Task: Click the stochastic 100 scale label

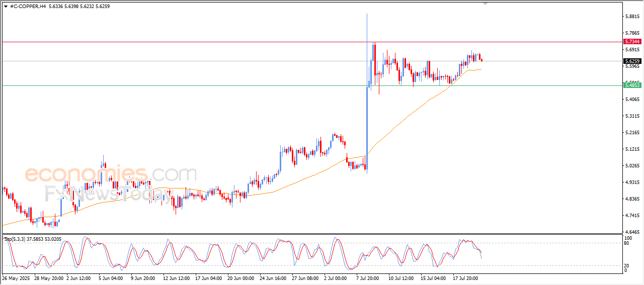Action: [628, 238]
